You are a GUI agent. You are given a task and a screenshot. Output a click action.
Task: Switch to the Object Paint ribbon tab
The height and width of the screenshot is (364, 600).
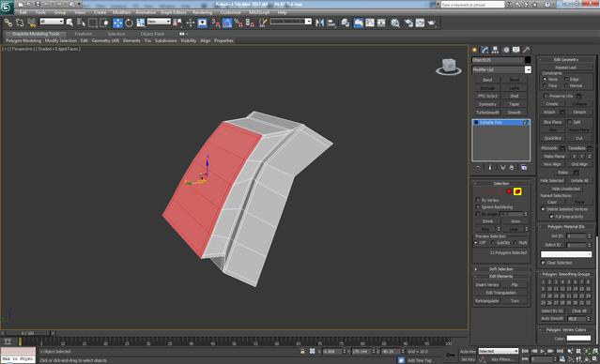(x=152, y=34)
